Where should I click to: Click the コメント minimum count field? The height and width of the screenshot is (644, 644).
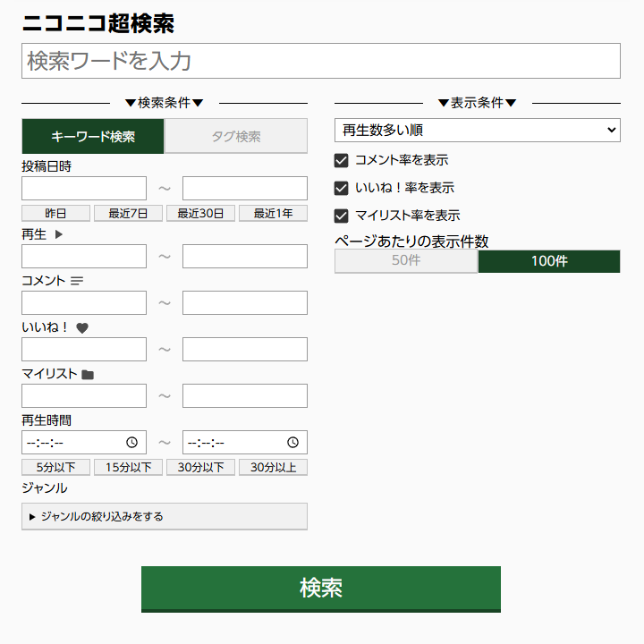[x=84, y=302]
